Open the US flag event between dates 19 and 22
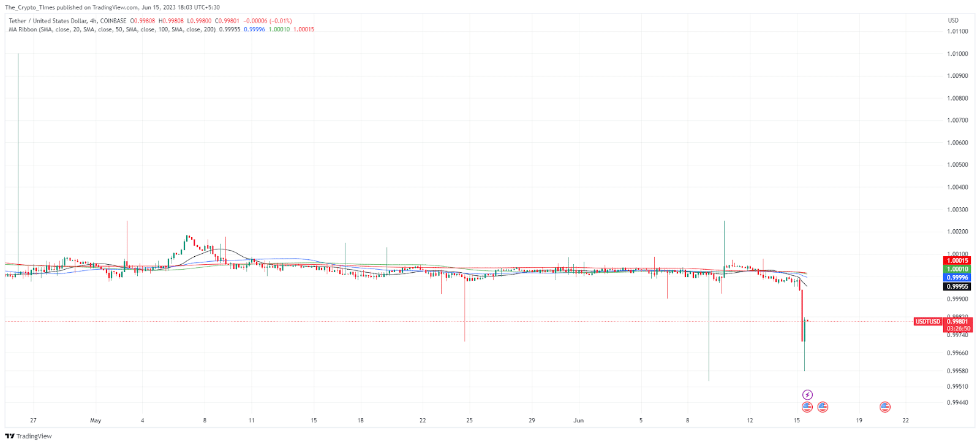The height and width of the screenshot is (445, 980). (885, 407)
